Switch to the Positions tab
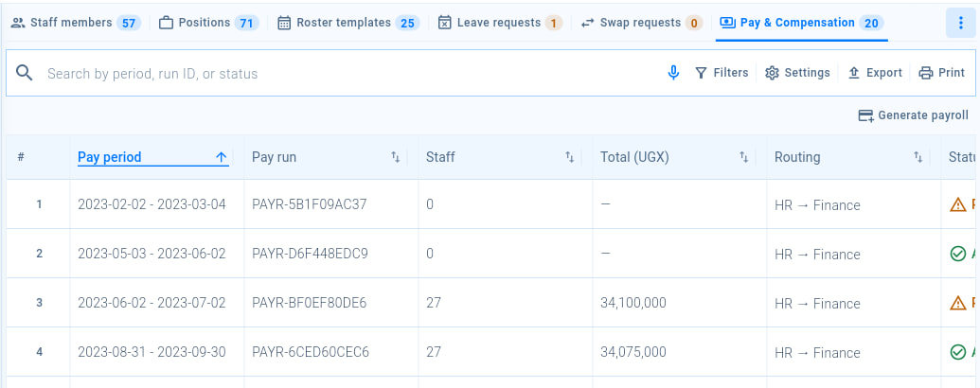Screen dimensions: 980x388 click(x=208, y=23)
